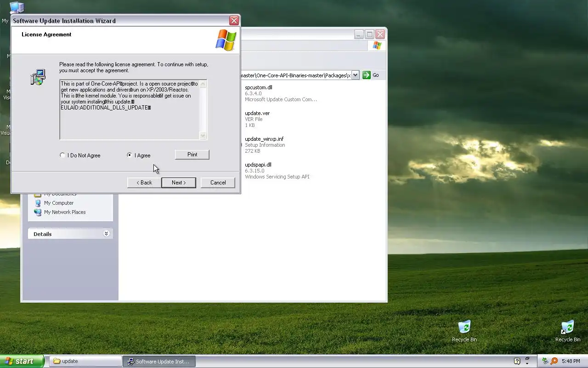The height and width of the screenshot is (368, 588).
Task: Click the Safely Remove Hardware tray icon
Action: [545, 361]
